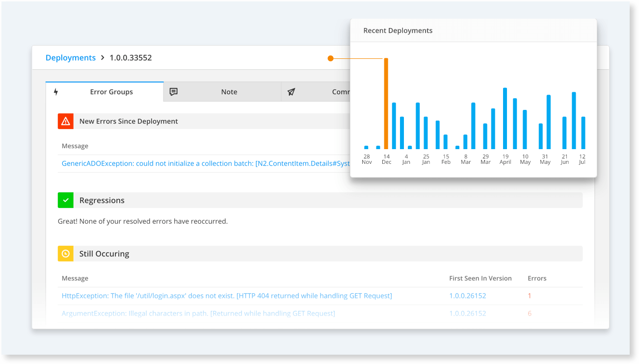Click the New Errors Since Deployment heading
The image size is (639, 364).
tap(129, 121)
